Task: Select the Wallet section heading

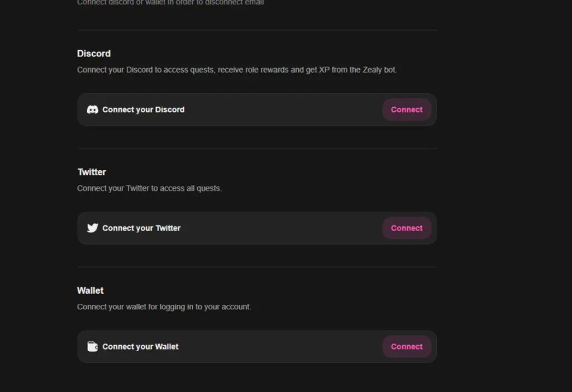Action: (x=90, y=290)
